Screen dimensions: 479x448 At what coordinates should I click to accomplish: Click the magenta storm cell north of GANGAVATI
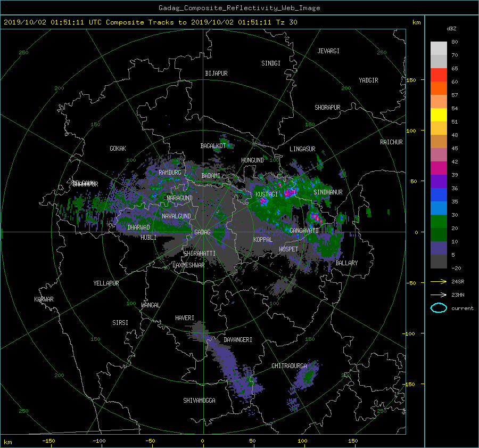coord(317,218)
